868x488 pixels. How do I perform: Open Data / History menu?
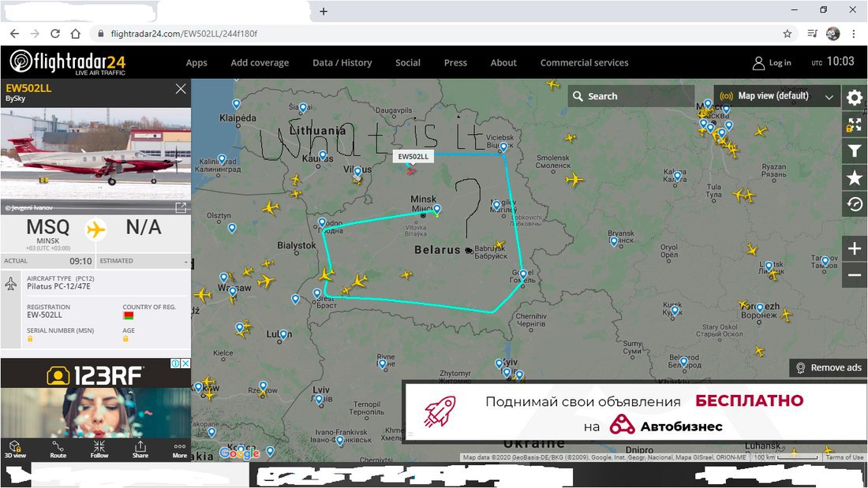(x=342, y=63)
